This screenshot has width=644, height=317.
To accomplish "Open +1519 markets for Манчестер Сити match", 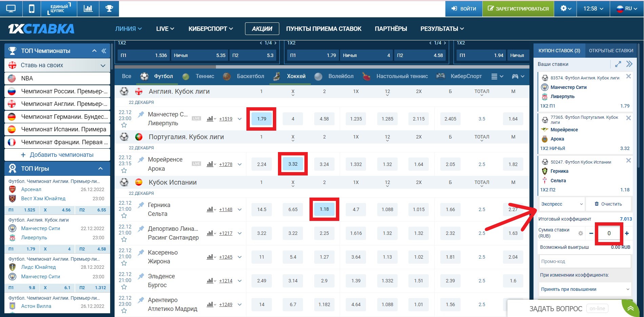I will click(226, 119).
